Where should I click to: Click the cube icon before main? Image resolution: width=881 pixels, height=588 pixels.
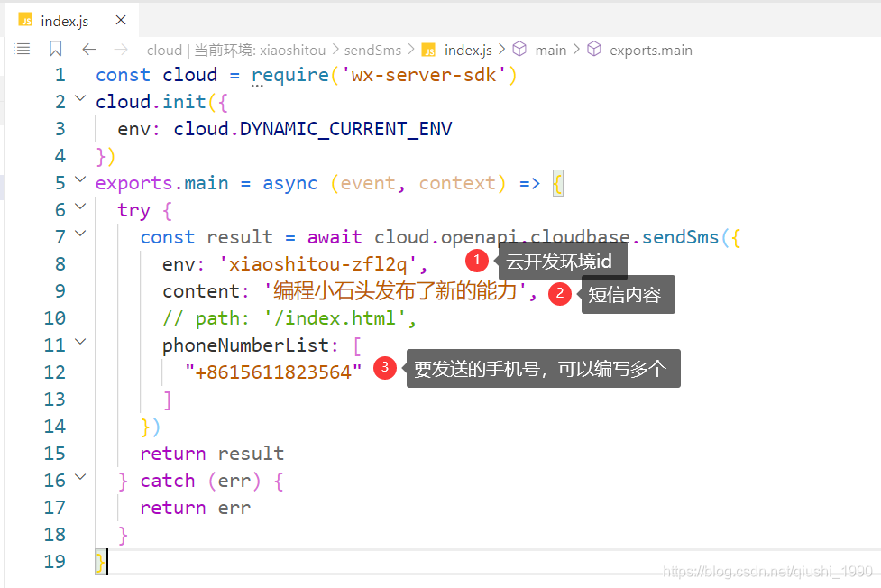pos(519,49)
